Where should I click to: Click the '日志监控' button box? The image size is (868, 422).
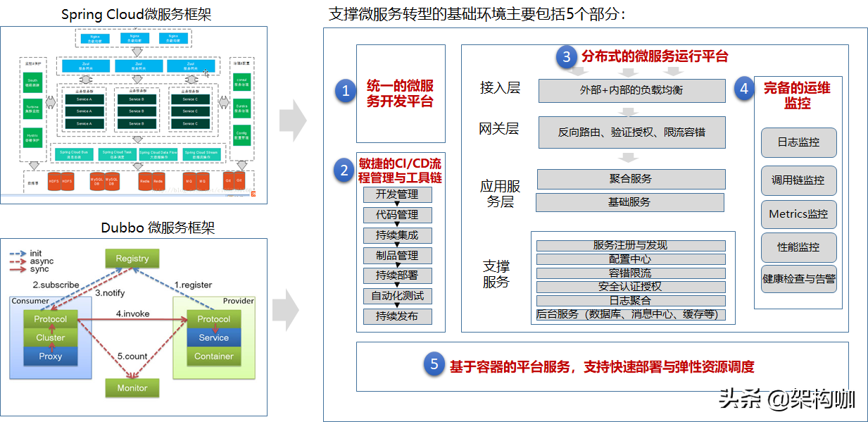coord(798,142)
